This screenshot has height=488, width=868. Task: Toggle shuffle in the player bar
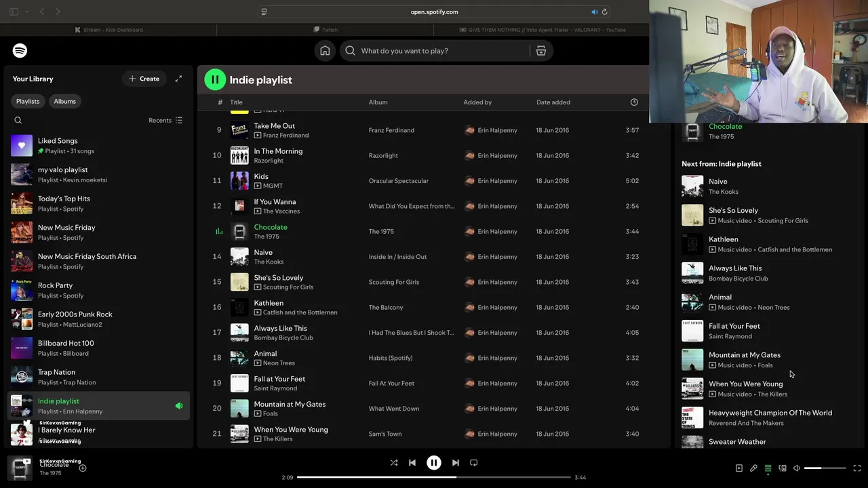pyautogui.click(x=394, y=463)
